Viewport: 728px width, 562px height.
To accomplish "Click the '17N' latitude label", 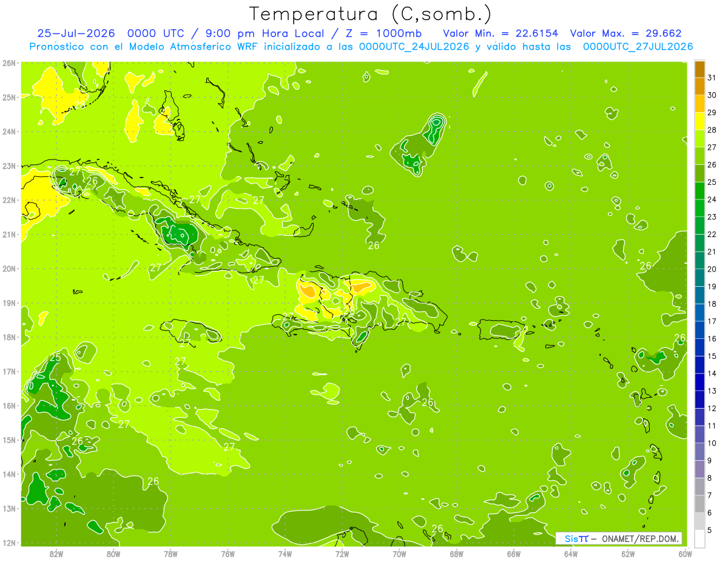I will [x=8, y=371].
